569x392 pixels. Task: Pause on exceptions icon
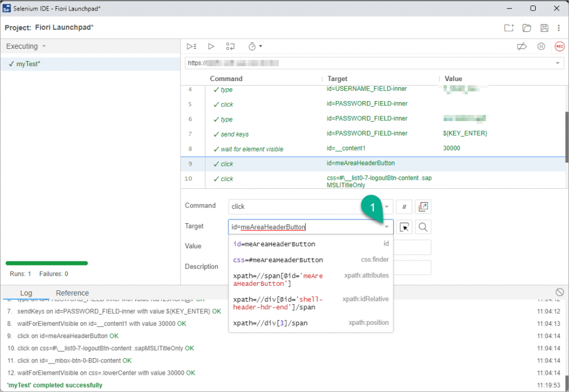(541, 47)
